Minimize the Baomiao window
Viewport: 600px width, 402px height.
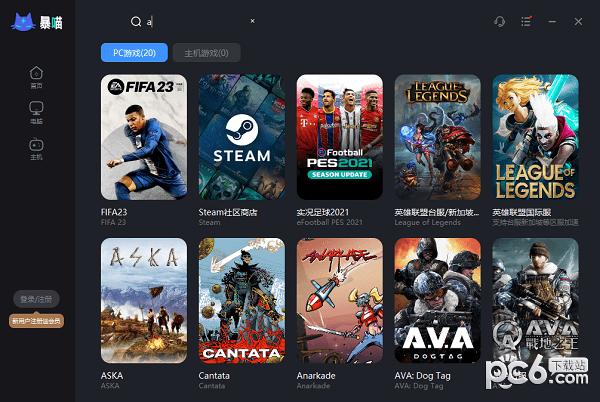pos(552,22)
